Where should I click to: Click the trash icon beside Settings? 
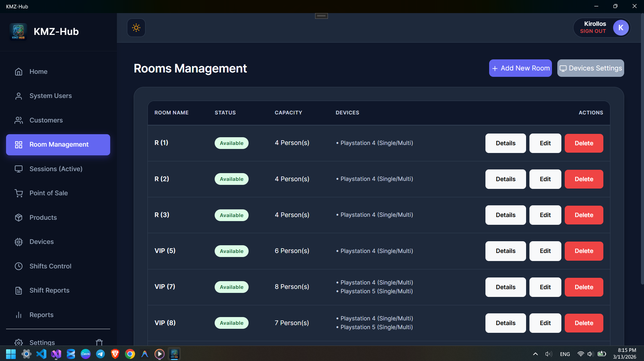[99, 342]
